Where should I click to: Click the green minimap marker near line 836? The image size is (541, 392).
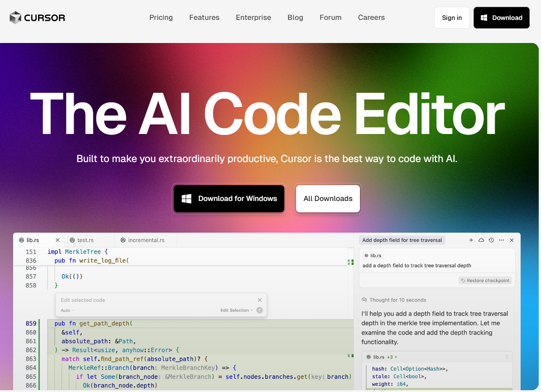350,262
